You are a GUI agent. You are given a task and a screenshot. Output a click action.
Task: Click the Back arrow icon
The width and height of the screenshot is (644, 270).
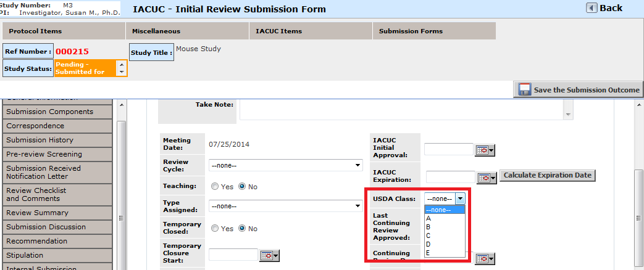(x=592, y=8)
